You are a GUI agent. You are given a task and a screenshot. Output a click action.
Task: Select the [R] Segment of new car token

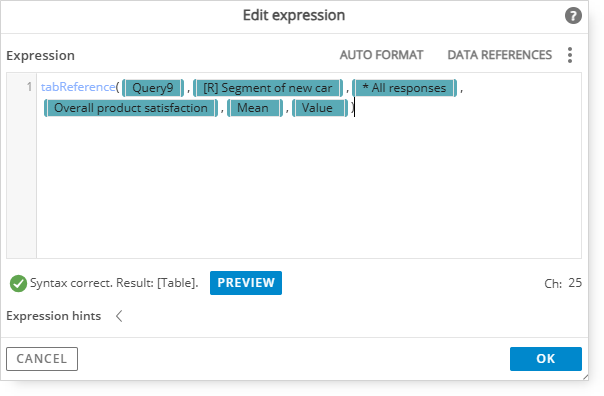[268, 88]
